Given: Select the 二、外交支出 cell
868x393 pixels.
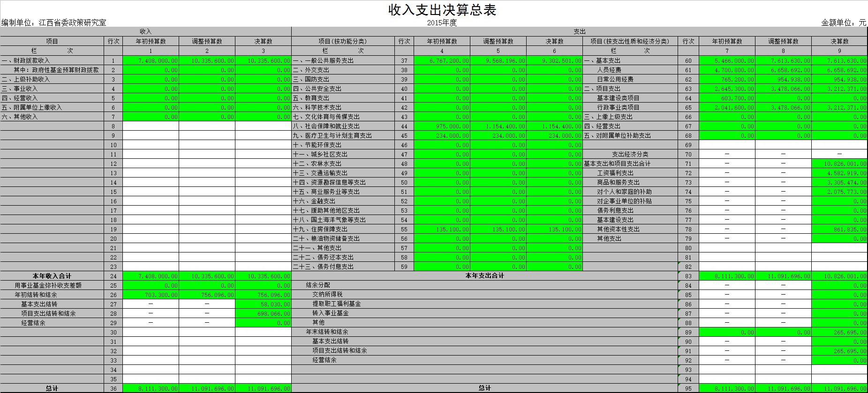Looking at the screenshot, I should (343, 70).
